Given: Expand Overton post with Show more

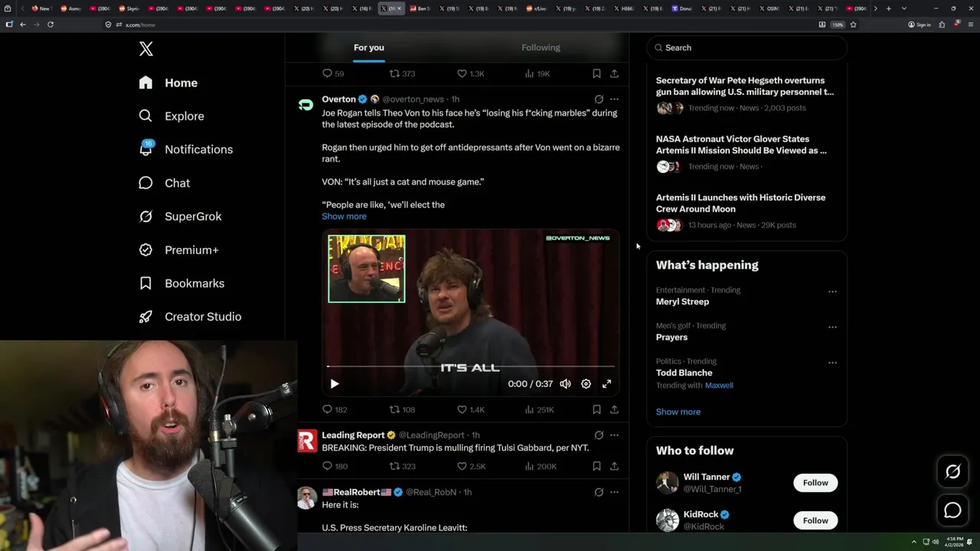Looking at the screenshot, I should [x=344, y=217].
